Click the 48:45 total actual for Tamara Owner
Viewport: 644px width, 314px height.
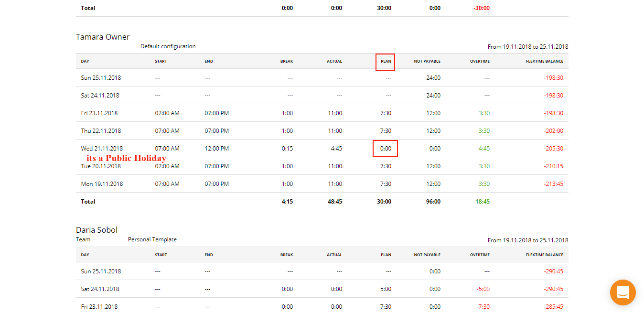[x=335, y=202]
